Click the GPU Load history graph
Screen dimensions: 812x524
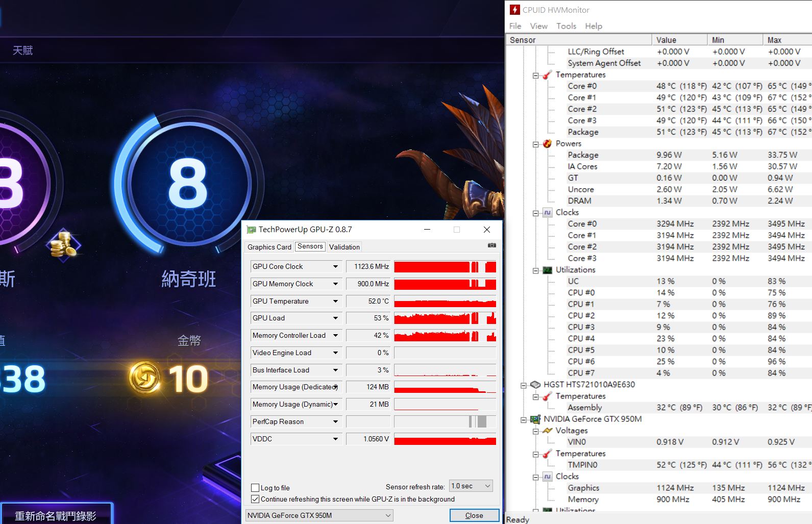click(445, 318)
